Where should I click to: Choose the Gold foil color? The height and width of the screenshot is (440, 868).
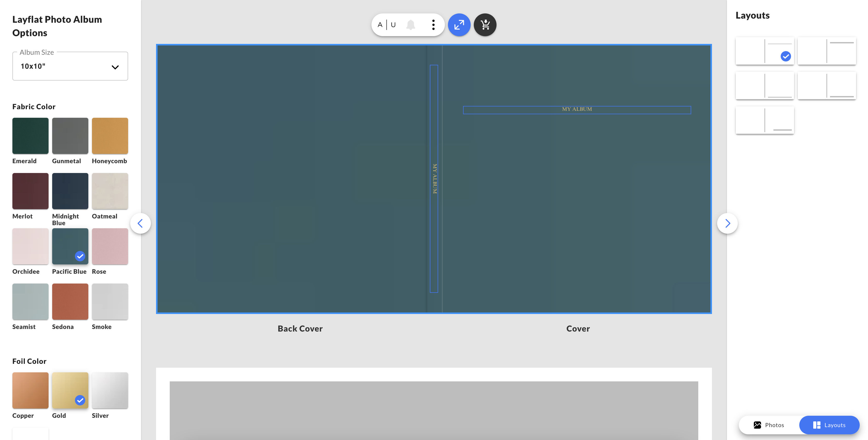click(x=70, y=390)
